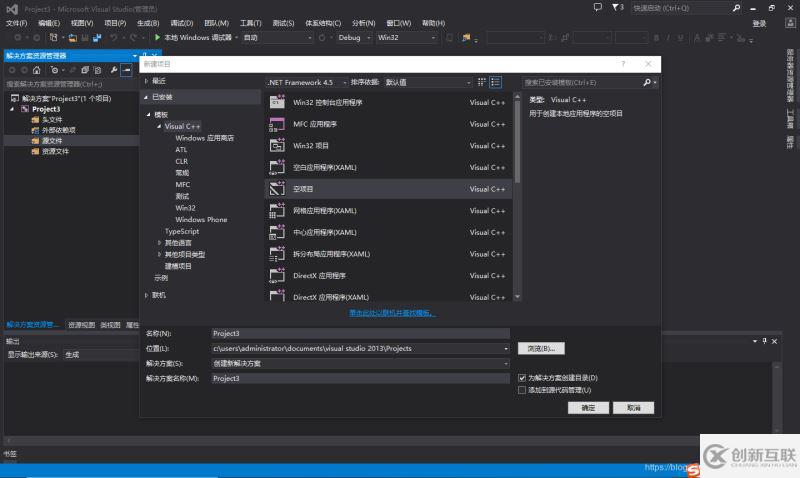Select the MFC 应用程序 template icon
This screenshot has height=478, width=800.
click(x=277, y=124)
